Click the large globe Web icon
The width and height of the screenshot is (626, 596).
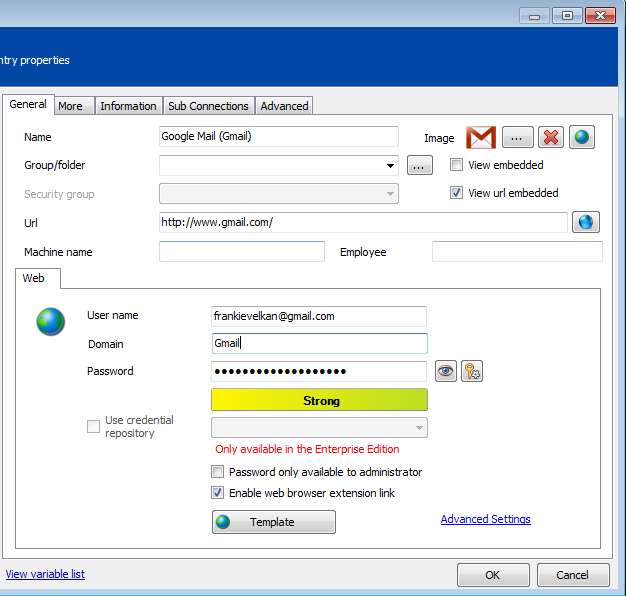pos(51,322)
